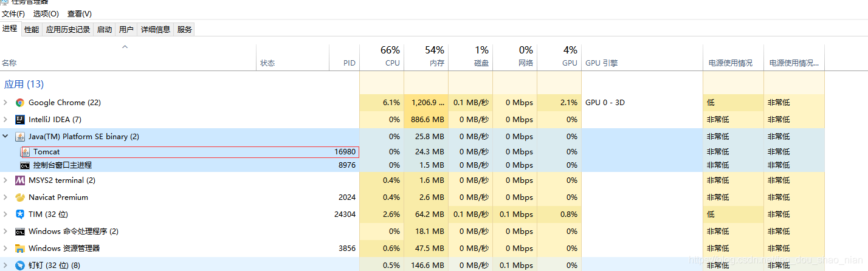Click the Google Chrome app icon

(x=20, y=103)
